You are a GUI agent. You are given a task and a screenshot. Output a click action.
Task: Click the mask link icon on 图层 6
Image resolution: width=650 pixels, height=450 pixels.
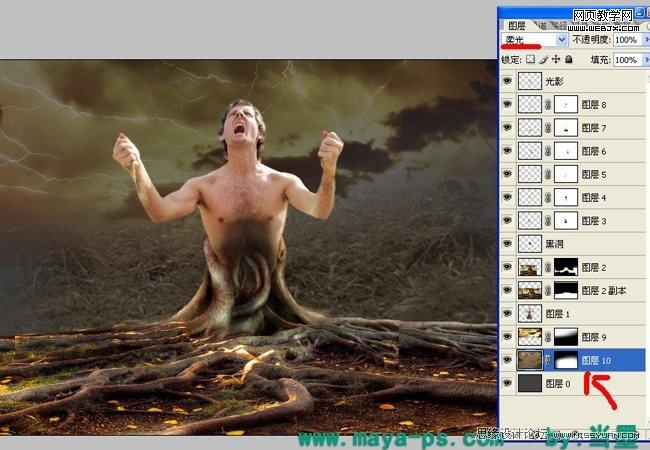(x=548, y=151)
